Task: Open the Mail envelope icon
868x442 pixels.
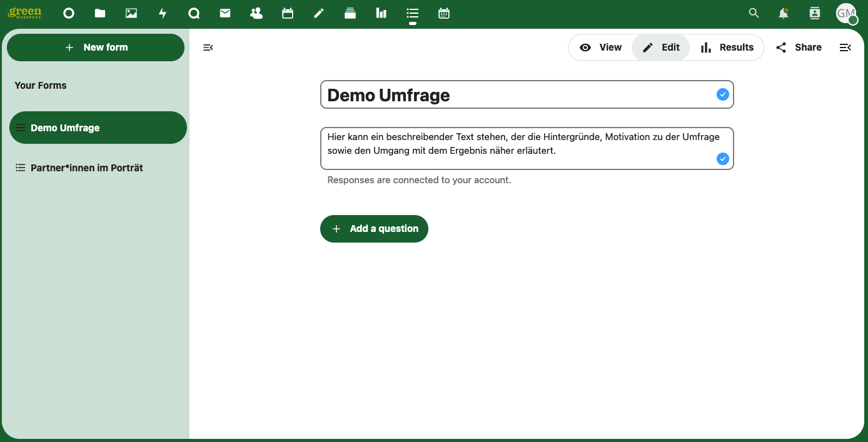Action: pyautogui.click(x=225, y=13)
